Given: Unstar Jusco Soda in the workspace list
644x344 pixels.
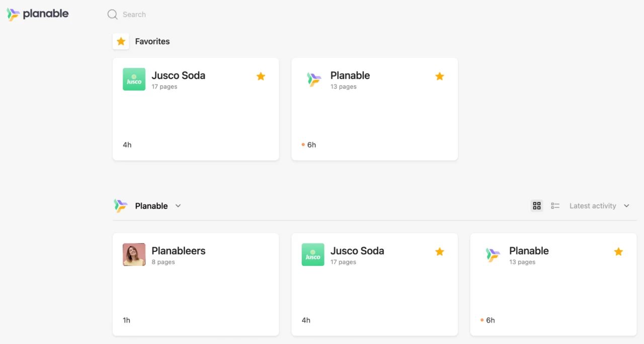Looking at the screenshot, I should [439, 251].
